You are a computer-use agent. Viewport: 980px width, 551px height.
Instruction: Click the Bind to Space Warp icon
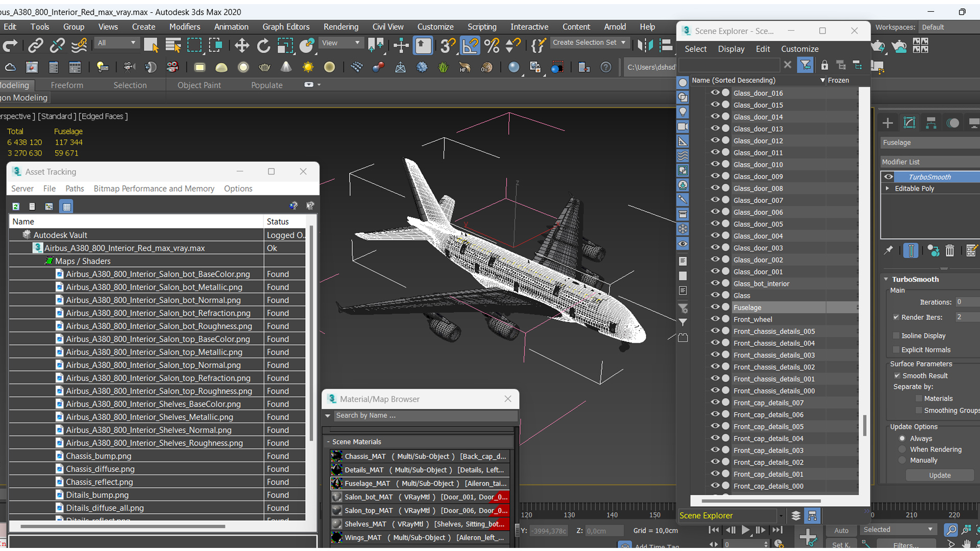tap(79, 46)
